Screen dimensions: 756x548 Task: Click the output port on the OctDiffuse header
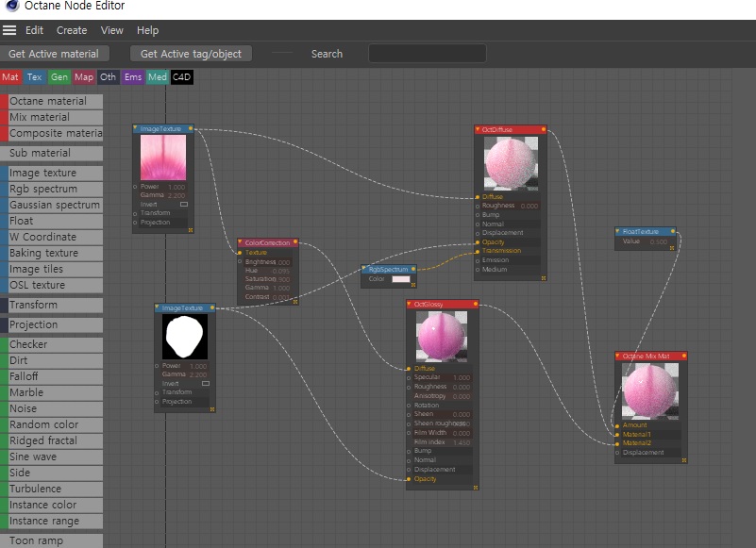(x=544, y=129)
